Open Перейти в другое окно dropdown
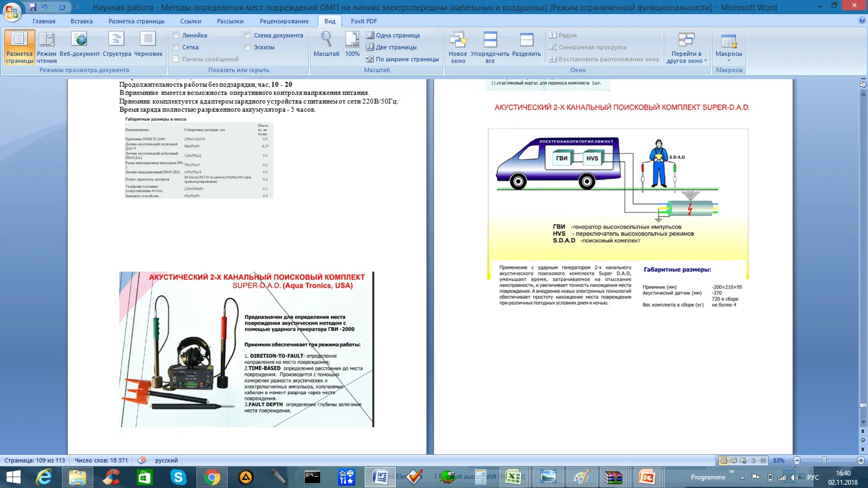 686,48
